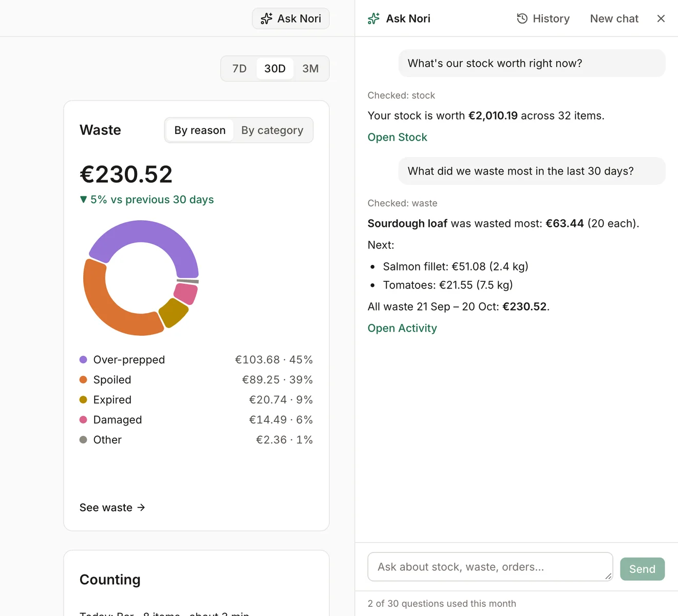
Task: Click the Expired legend dot
Action: [x=83, y=399]
